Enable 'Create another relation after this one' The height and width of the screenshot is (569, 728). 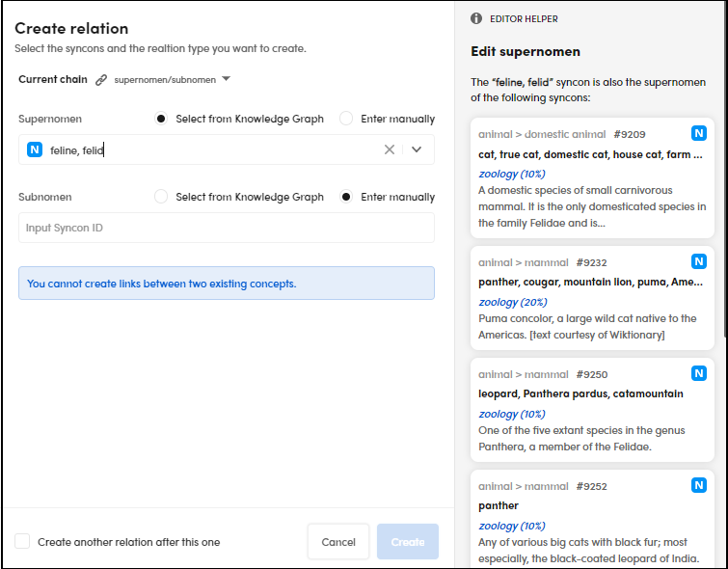22,542
